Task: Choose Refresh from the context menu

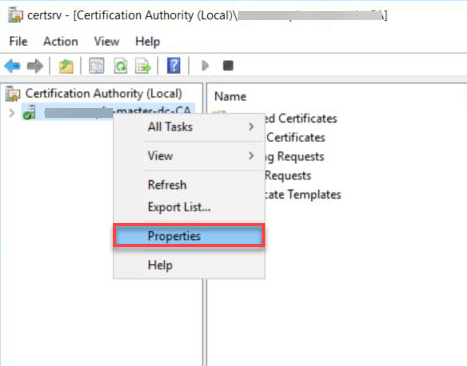Action: click(189, 185)
